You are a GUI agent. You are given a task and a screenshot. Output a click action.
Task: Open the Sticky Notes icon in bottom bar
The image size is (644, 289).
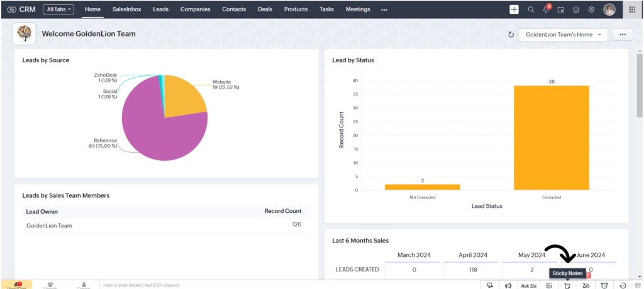click(567, 285)
